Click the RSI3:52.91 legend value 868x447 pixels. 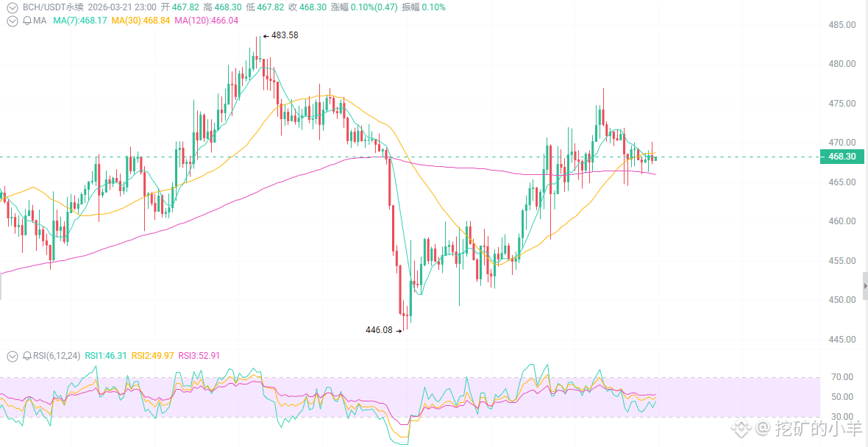(x=199, y=356)
